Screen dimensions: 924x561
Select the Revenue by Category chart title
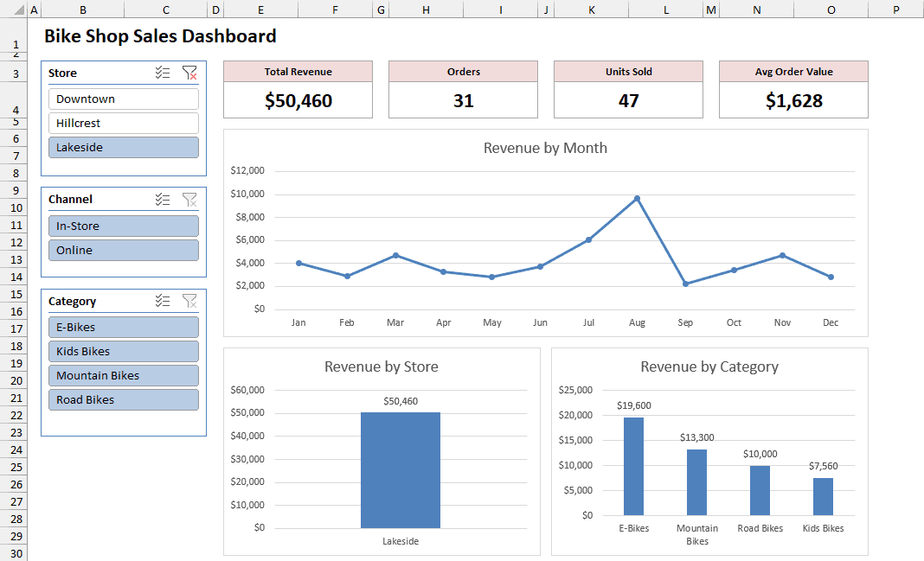pyautogui.click(x=709, y=367)
